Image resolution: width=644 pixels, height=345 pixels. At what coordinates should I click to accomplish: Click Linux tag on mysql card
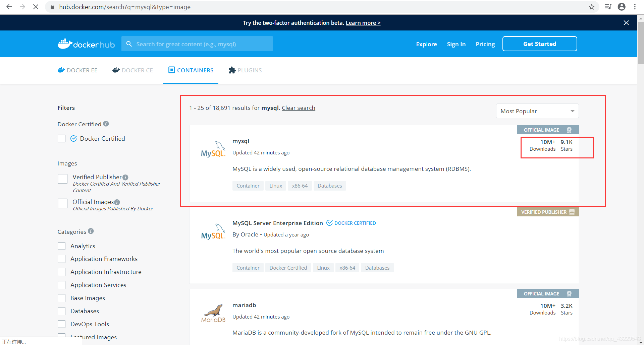tap(276, 186)
